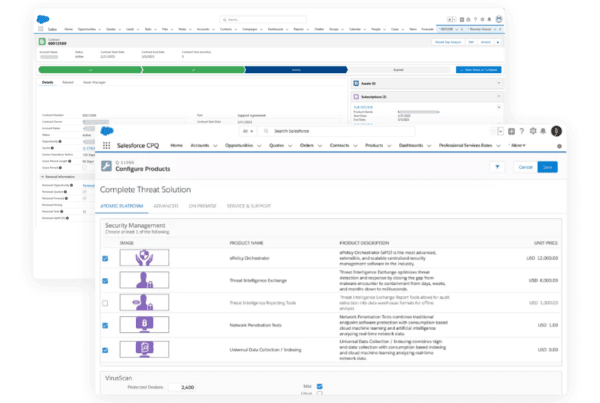
Task: Switch to the ADVANCED tab
Action: (x=166, y=206)
